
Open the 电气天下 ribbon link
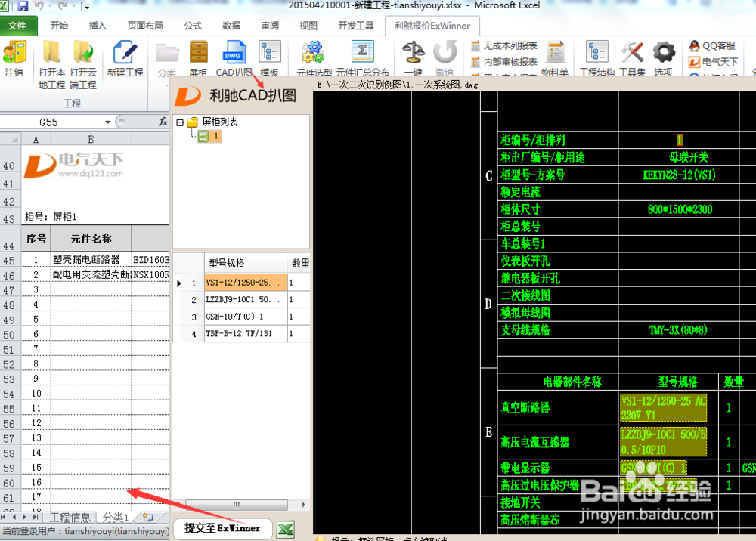pyautogui.click(x=714, y=62)
